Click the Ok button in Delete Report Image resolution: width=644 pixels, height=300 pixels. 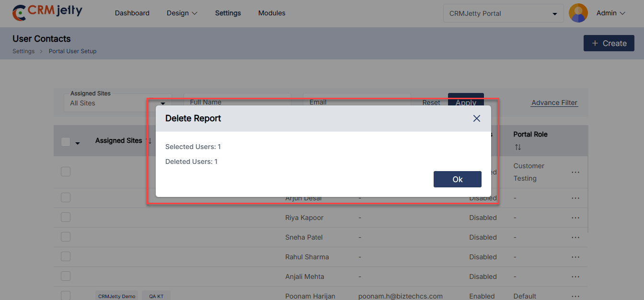(x=457, y=179)
